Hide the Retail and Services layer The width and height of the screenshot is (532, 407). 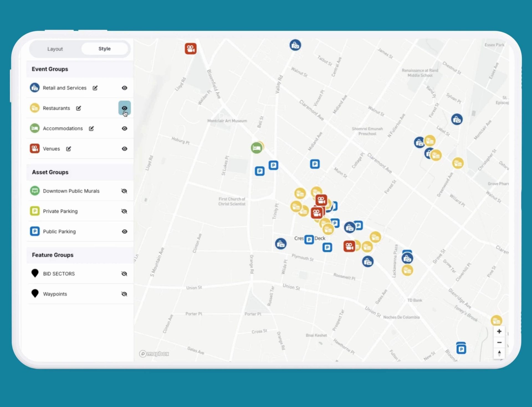[x=124, y=88]
